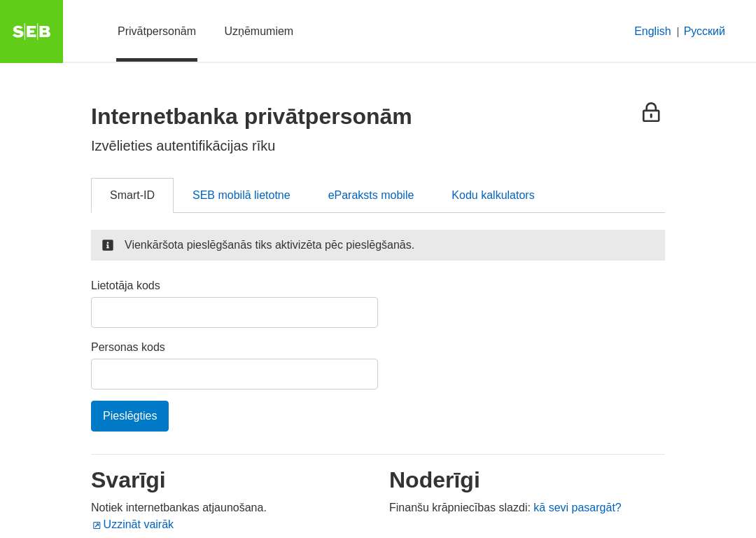Change language to Русский
The image size is (756, 538).
click(704, 32)
